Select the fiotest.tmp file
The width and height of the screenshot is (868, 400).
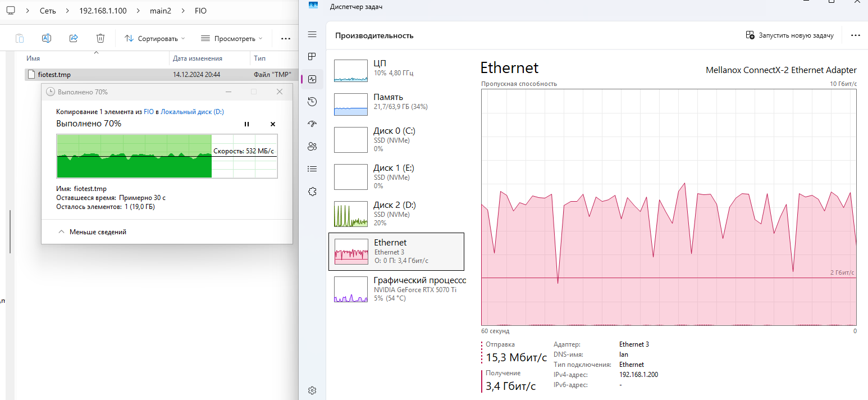click(x=54, y=74)
